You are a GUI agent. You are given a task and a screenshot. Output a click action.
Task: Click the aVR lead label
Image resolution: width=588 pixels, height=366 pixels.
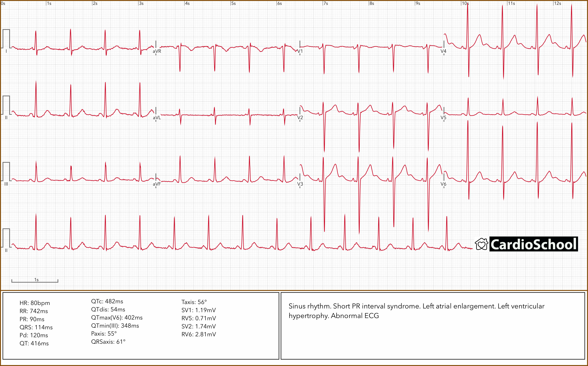tap(157, 51)
